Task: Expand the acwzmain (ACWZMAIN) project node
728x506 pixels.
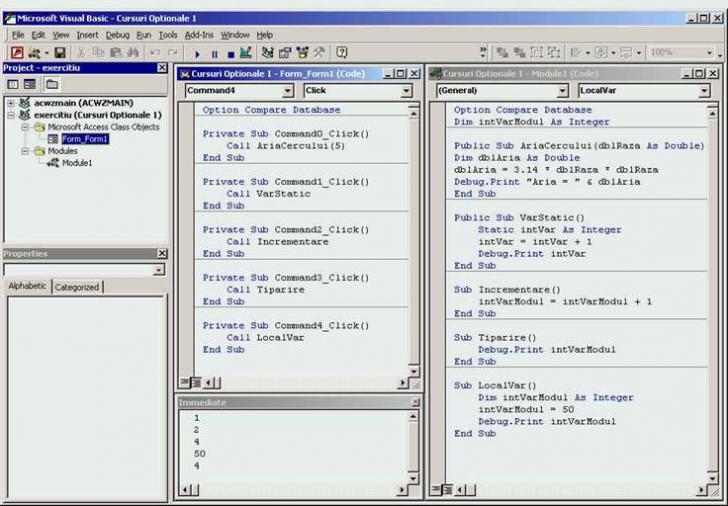Action: pos(11,103)
